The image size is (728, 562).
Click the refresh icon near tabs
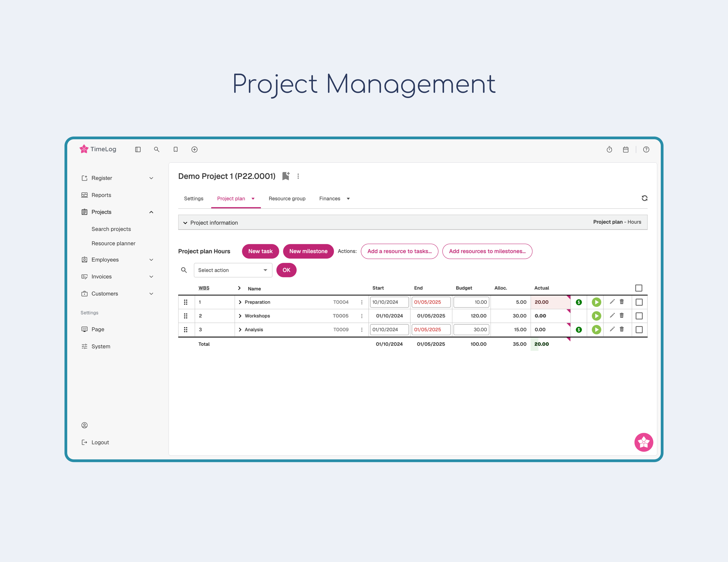[x=644, y=198]
